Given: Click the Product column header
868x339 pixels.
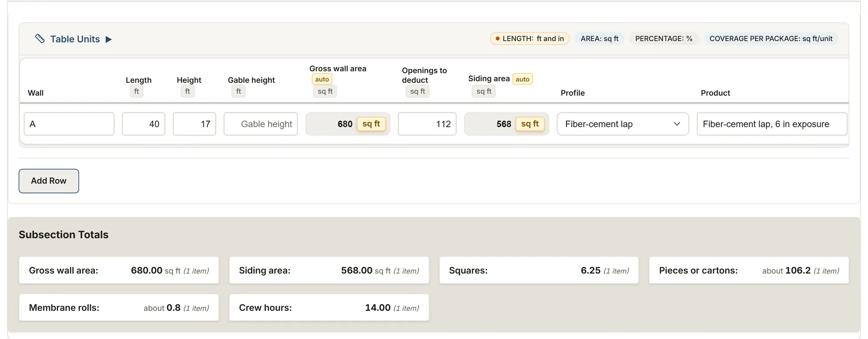Looking at the screenshot, I should (715, 93).
